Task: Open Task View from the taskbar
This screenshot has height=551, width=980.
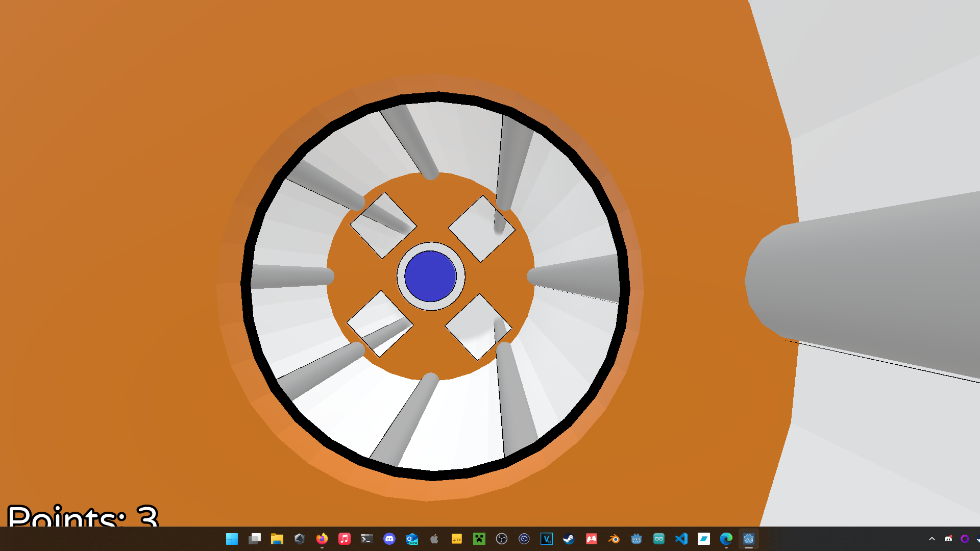Action: click(254, 539)
